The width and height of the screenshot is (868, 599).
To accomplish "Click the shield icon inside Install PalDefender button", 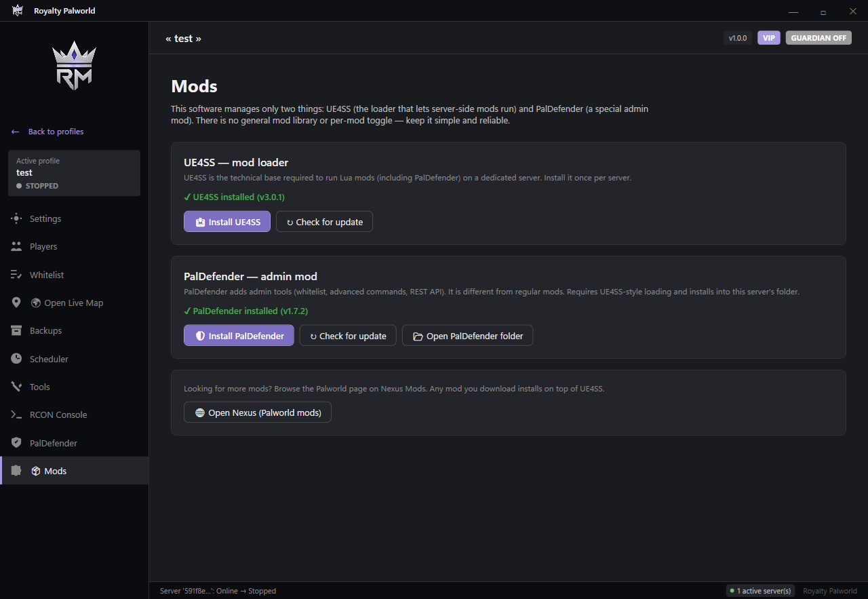I will coord(200,336).
